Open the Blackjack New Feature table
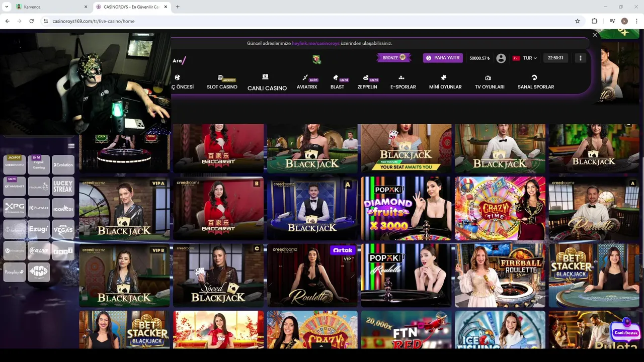644x362 pixels. (406, 148)
